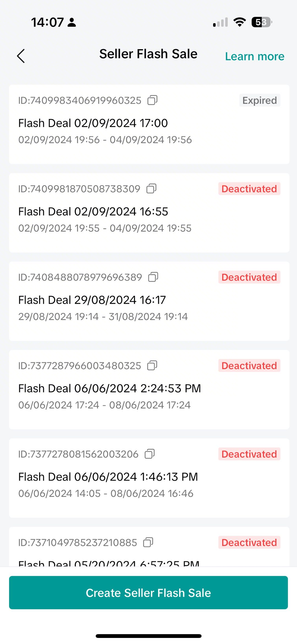Open Flash Deal 06/06/2024 2:24:53 PM
Viewport: 297px width, 644px height.
coord(109,388)
